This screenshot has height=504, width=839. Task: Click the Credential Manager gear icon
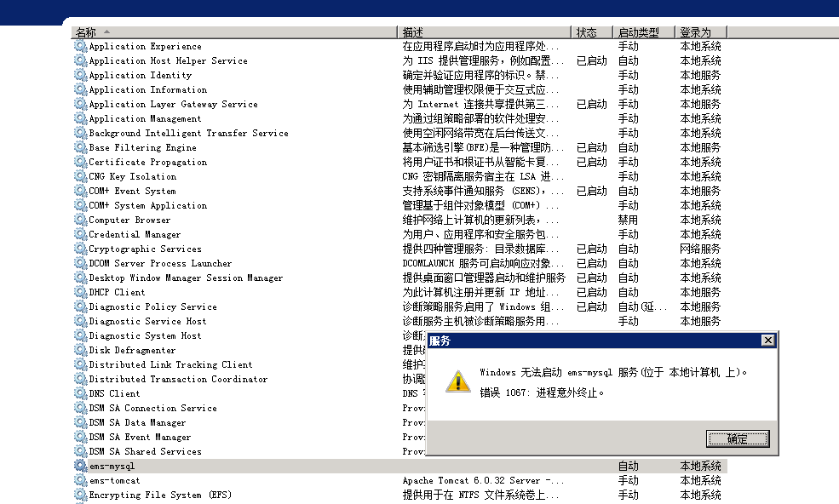[x=80, y=234]
